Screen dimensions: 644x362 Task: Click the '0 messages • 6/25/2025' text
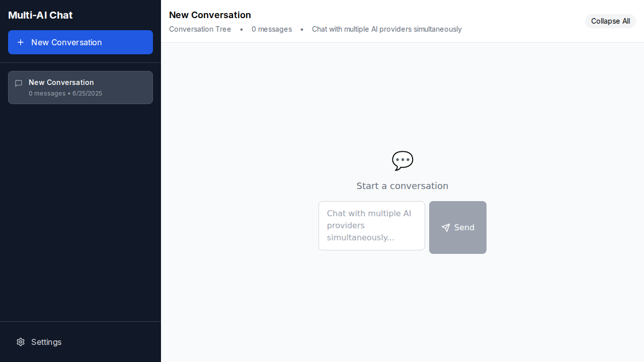(x=65, y=94)
